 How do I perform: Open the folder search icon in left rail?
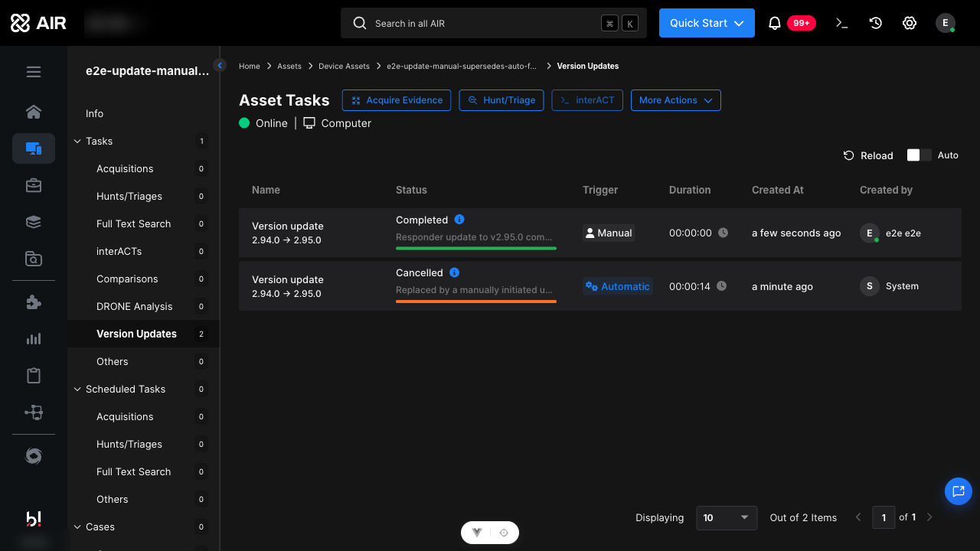tap(34, 259)
